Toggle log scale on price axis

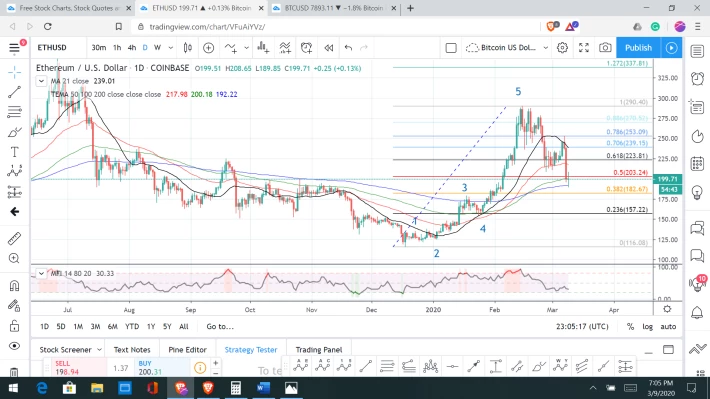tap(648, 327)
